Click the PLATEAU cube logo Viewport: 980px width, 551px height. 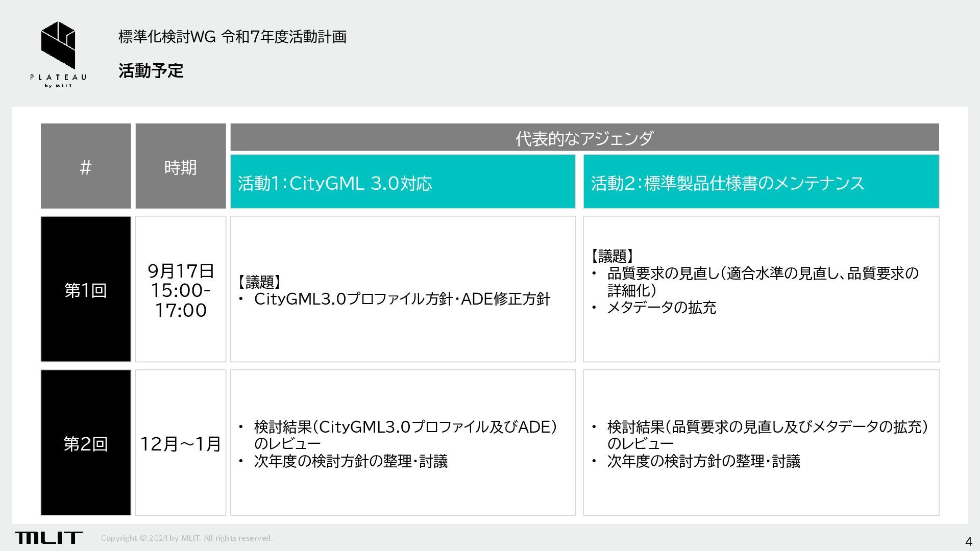58,46
